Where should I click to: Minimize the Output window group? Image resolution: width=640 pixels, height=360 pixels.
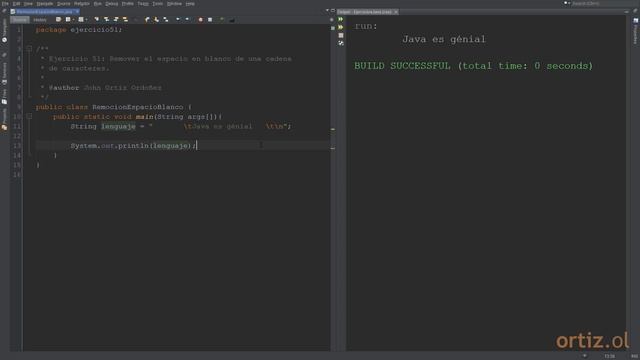pos(627,12)
